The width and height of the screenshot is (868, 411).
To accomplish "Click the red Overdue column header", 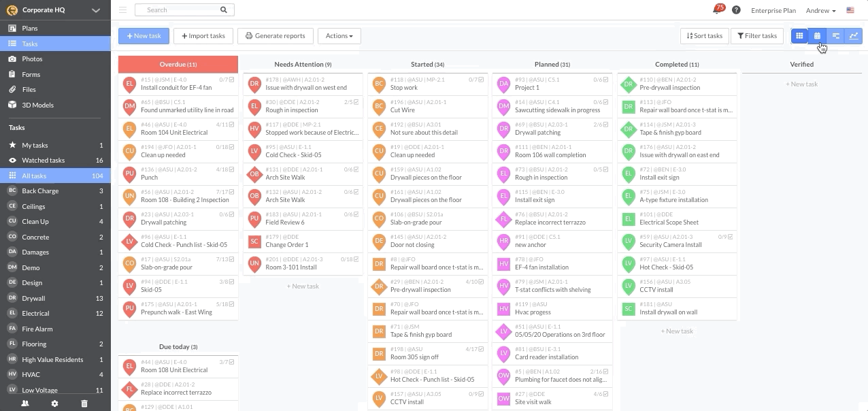I will (178, 65).
